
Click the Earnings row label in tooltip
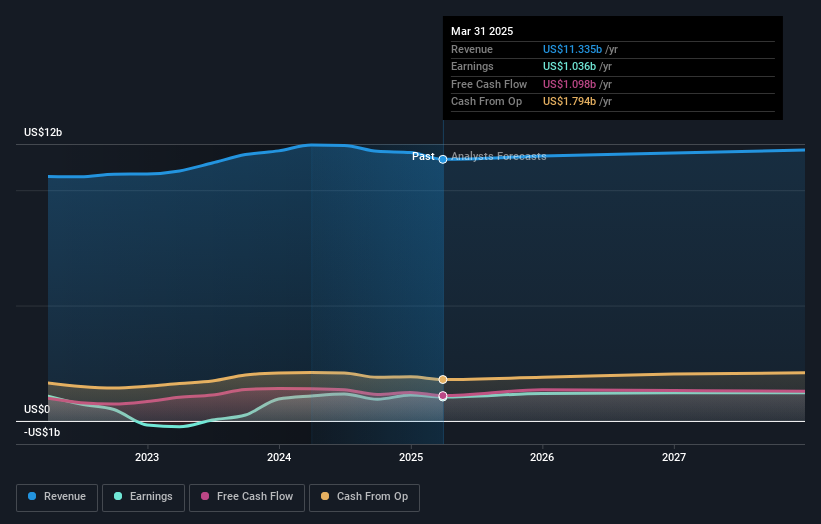(x=472, y=66)
